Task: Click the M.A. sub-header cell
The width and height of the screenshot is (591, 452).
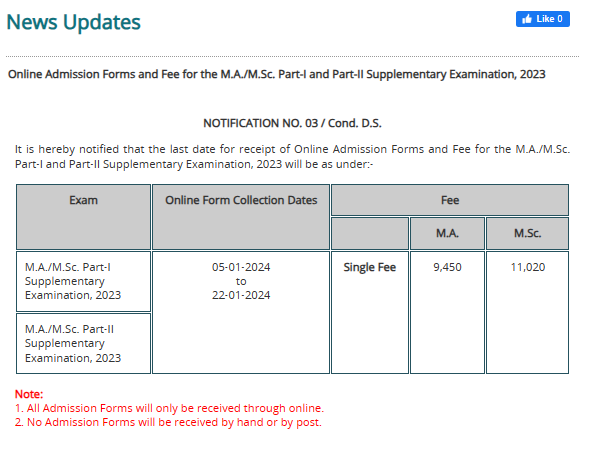Action: pyautogui.click(x=447, y=233)
